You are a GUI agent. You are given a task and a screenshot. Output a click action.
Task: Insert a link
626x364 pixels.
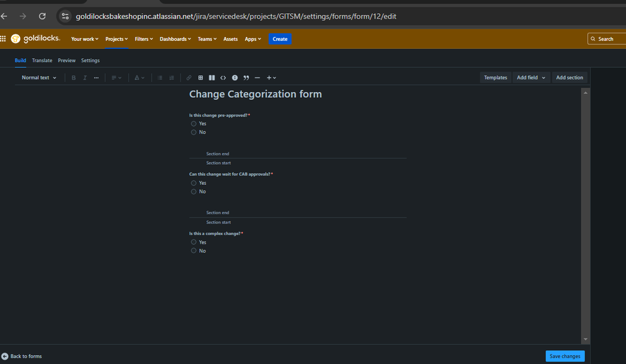(x=189, y=78)
